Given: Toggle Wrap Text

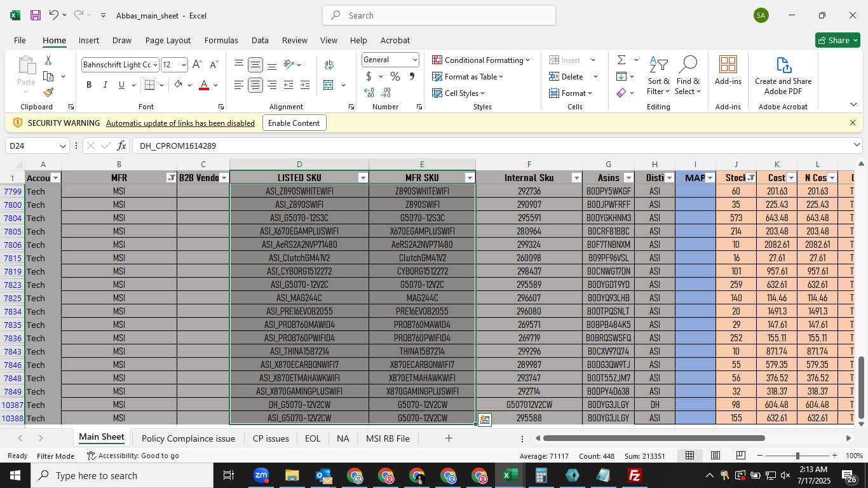Looking at the screenshot, I should click(x=329, y=64).
